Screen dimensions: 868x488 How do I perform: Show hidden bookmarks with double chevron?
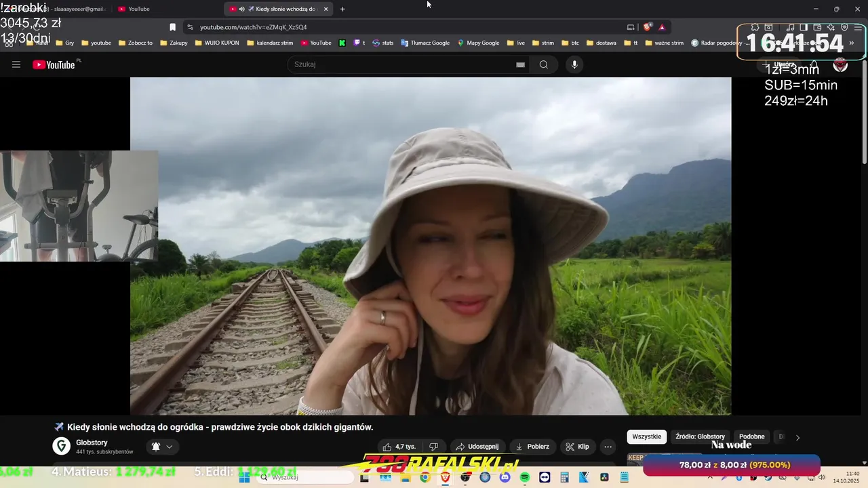coord(852,43)
